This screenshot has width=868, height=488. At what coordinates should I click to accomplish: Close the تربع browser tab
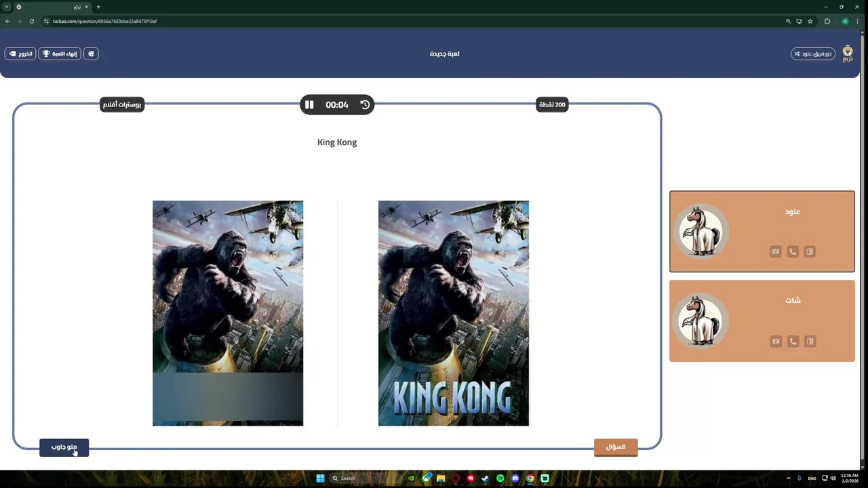pos(86,7)
